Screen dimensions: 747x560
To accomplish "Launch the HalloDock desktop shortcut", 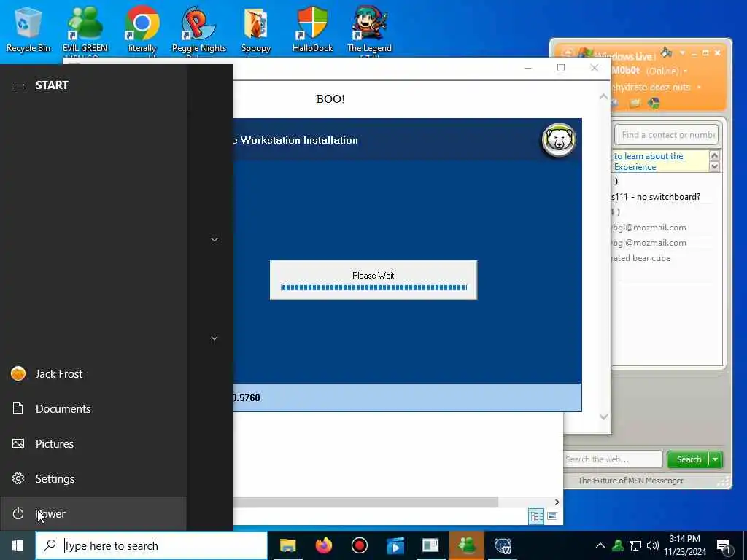I will 312,29.
